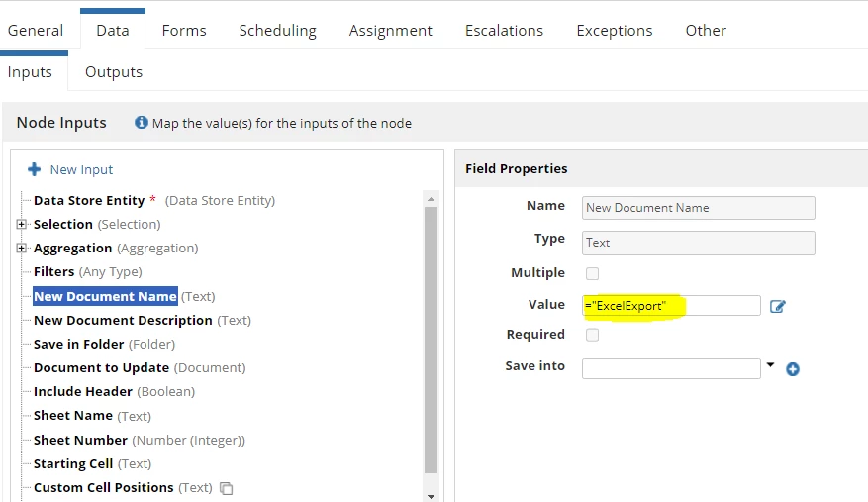Open the Scheduling tab
This screenshot has width=868, height=502.
click(x=277, y=31)
